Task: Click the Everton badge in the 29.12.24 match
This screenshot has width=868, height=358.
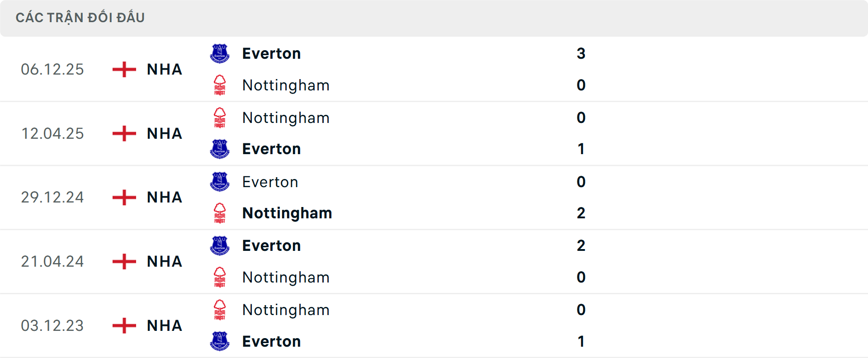Action: click(x=220, y=182)
